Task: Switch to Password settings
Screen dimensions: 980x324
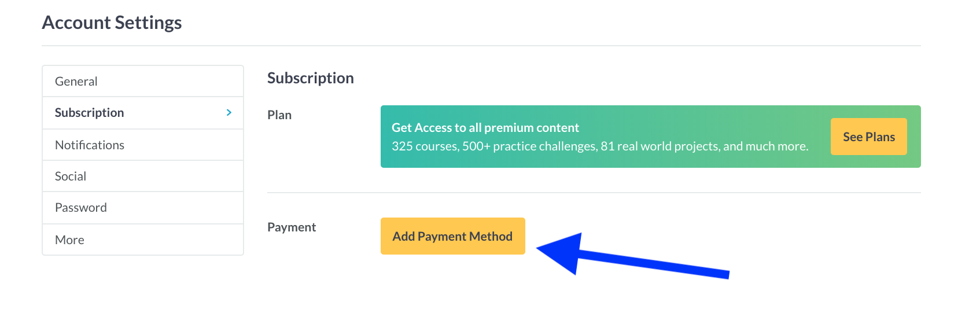Action: [x=81, y=208]
